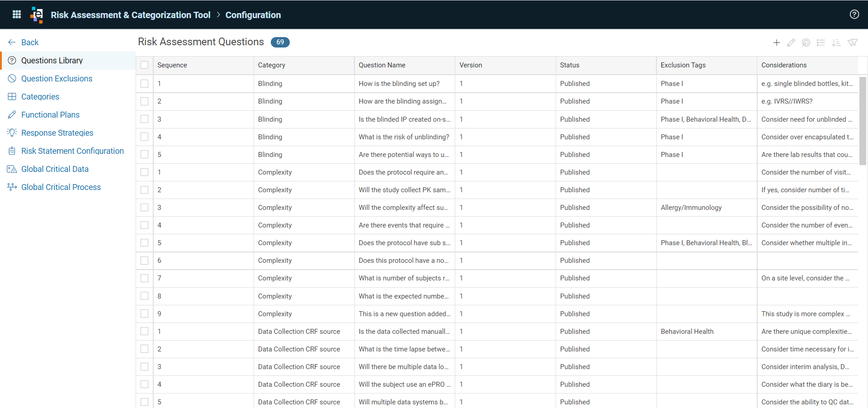Click the pencil edit icon in the toolbar
This screenshot has width=868, height=408.
point(791,43)
